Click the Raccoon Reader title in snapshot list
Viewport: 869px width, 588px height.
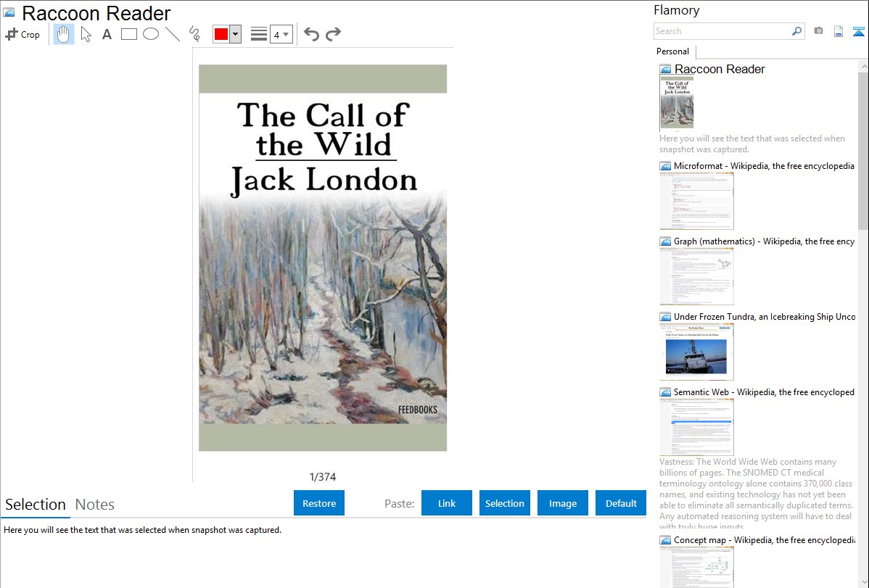click(720, 70)
